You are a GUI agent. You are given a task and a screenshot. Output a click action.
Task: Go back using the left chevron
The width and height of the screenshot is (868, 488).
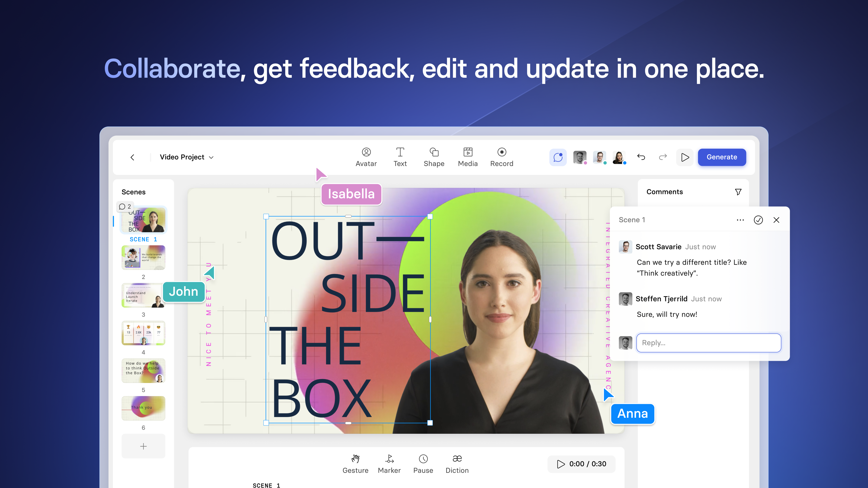coord(132,157)
